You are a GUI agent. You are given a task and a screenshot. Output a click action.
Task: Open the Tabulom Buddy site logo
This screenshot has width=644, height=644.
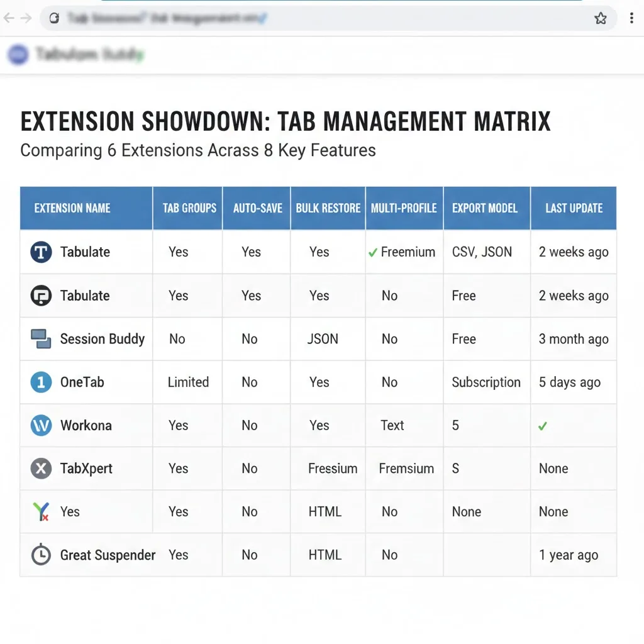18,55
